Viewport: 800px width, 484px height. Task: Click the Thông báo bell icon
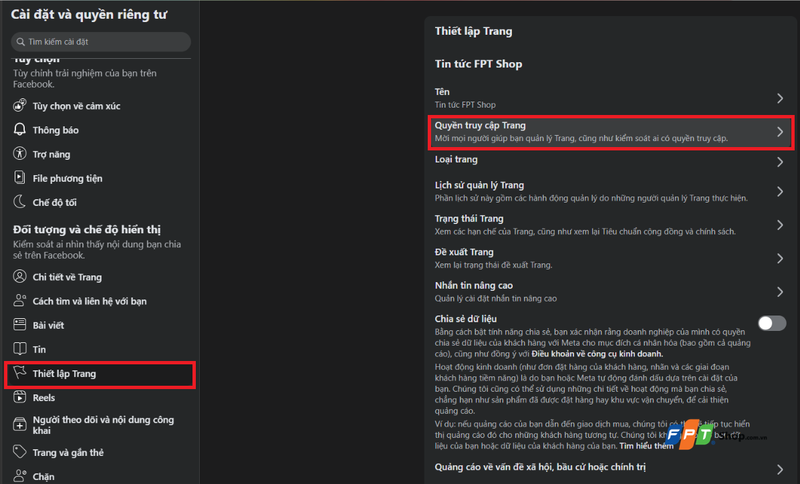point(19,130)
